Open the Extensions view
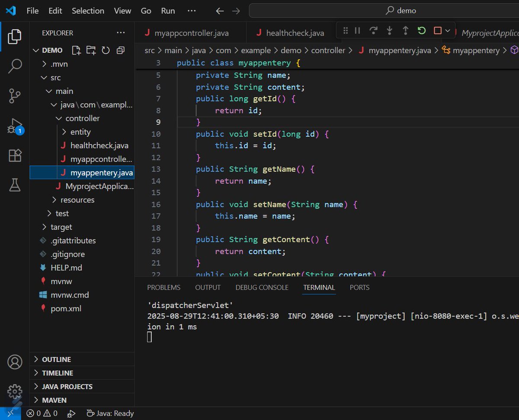The height and width of the screenshot is (420, 519). click(15, 156)
